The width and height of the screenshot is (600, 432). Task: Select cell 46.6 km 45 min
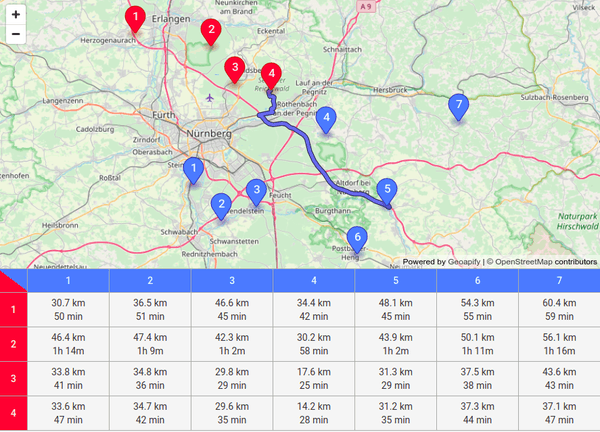232,310
